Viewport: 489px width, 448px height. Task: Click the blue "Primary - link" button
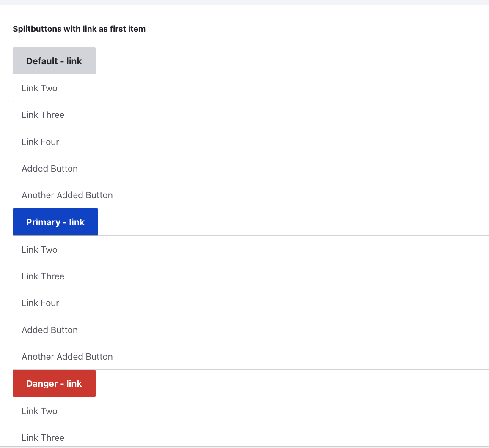point(55,221)
